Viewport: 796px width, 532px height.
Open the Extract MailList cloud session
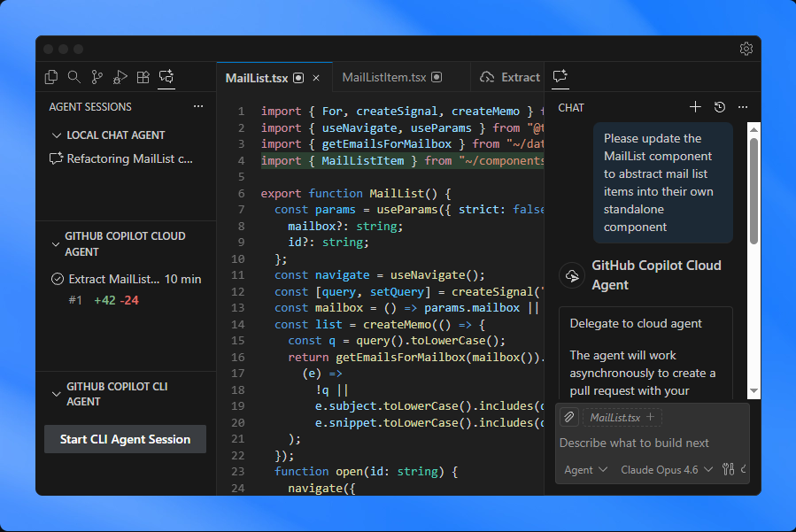pos(126,279)
